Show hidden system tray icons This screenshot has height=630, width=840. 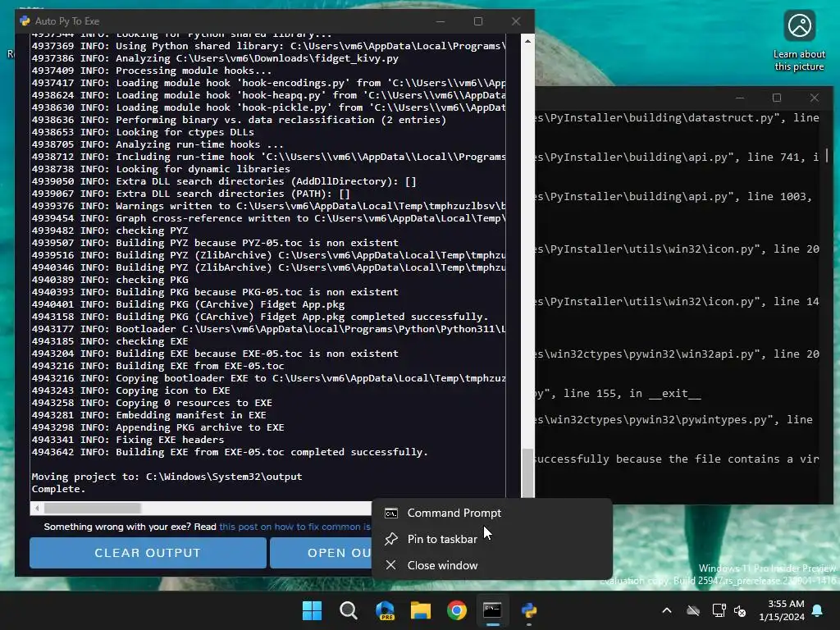[667, 610]
